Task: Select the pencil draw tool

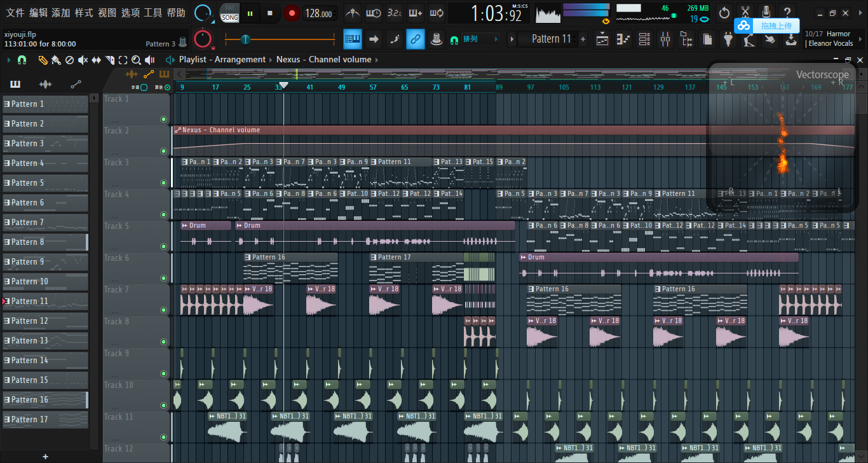Action: pyautogui.click(x=43, y=60)
